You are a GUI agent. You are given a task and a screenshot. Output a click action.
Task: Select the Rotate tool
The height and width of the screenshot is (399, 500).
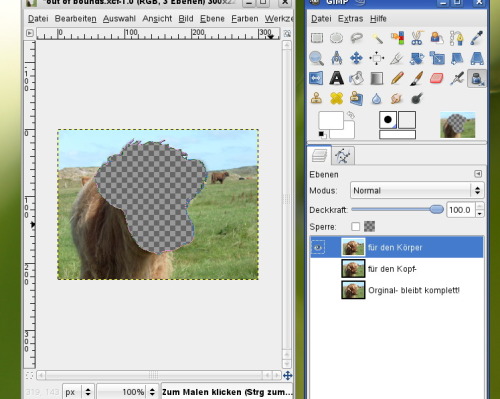[417, 58]
